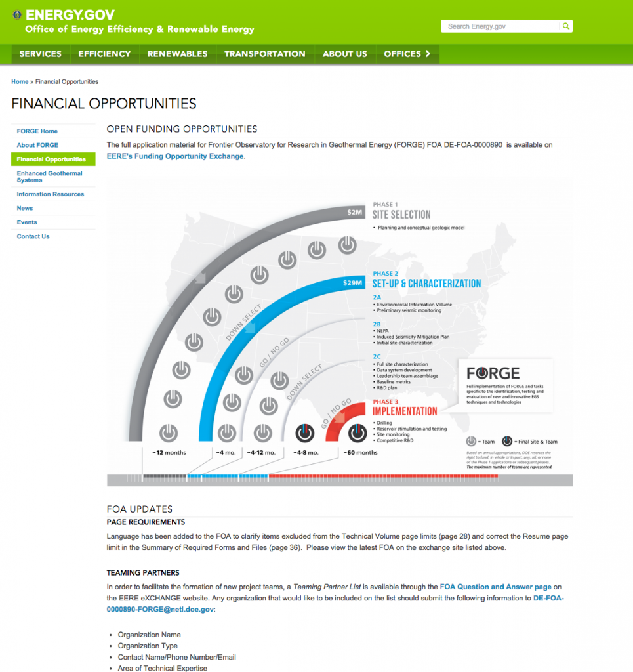Viewport: 633px width, 672px height.
Task: Focus the Search Energy.gov text field
Action: coord(500,26)
